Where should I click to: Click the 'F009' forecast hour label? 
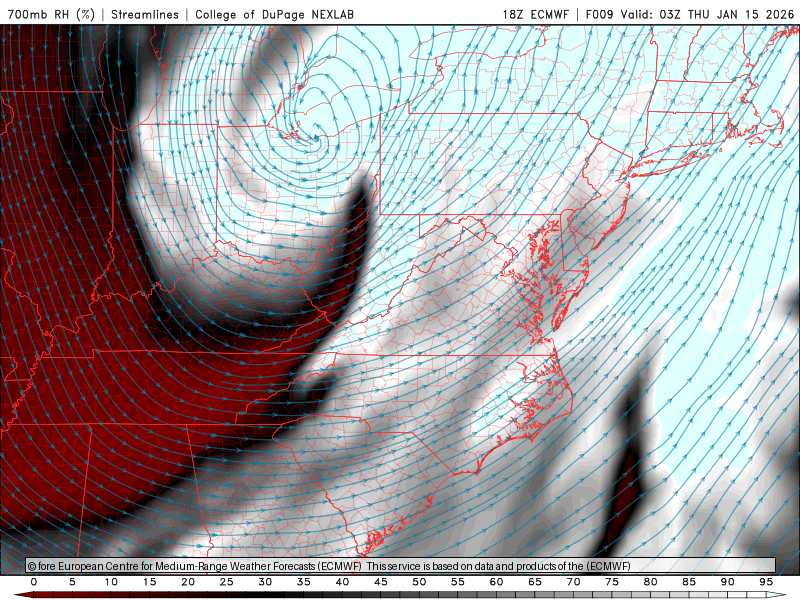click(x=599, y=14)
